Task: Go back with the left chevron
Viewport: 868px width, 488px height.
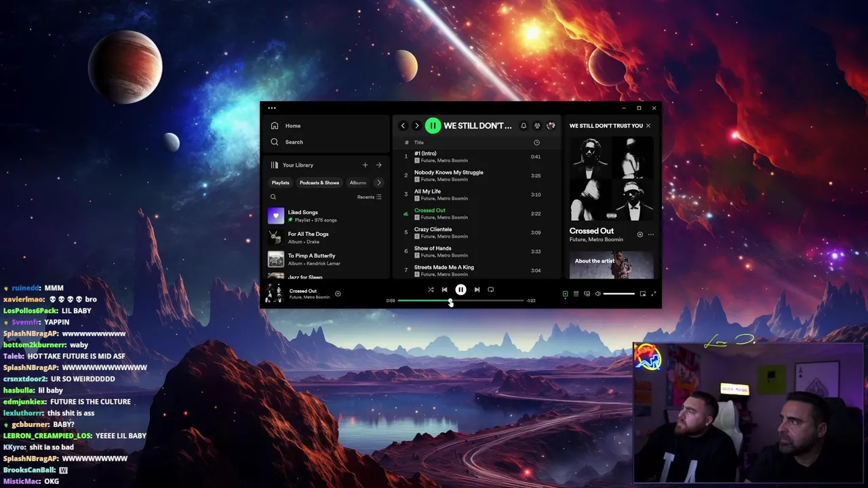Action: tap(403, 125)
